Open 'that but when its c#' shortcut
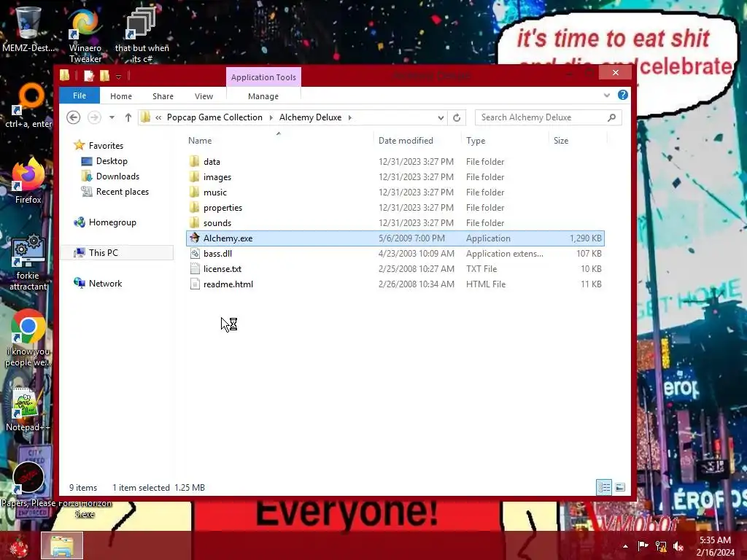The height and width of the screenshot is (560, 747). (142, 34)
